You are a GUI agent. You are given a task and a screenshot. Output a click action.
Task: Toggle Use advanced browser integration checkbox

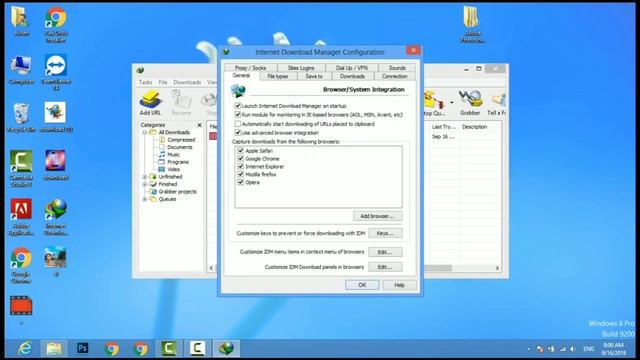pyautogui.click(x=238, y=133)
